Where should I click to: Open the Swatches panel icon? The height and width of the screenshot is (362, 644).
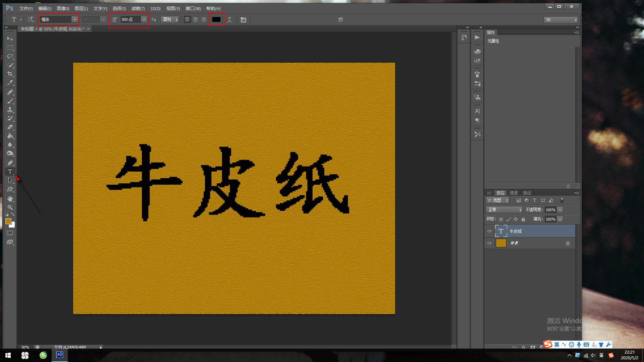477,61
